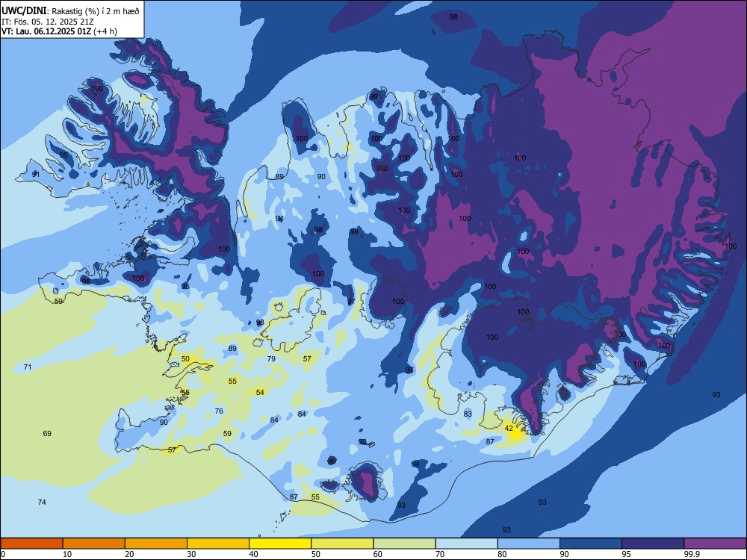Click the dark blue 90–95 legend swatch
The image size is (747, 560).
[x=591, y=544]
